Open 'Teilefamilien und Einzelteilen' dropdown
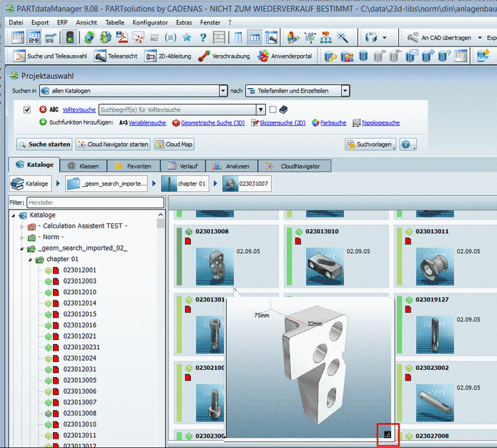497x448 pixels. 345,91
